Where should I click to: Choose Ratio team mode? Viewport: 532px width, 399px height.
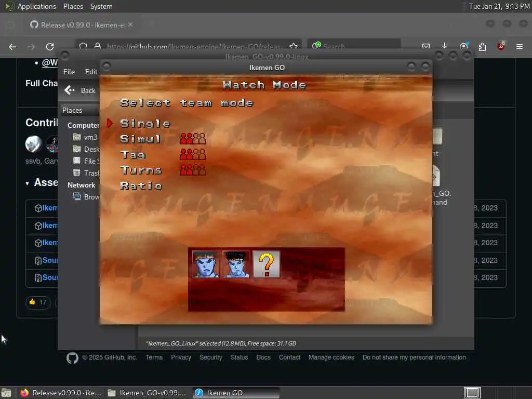[141, 186]
